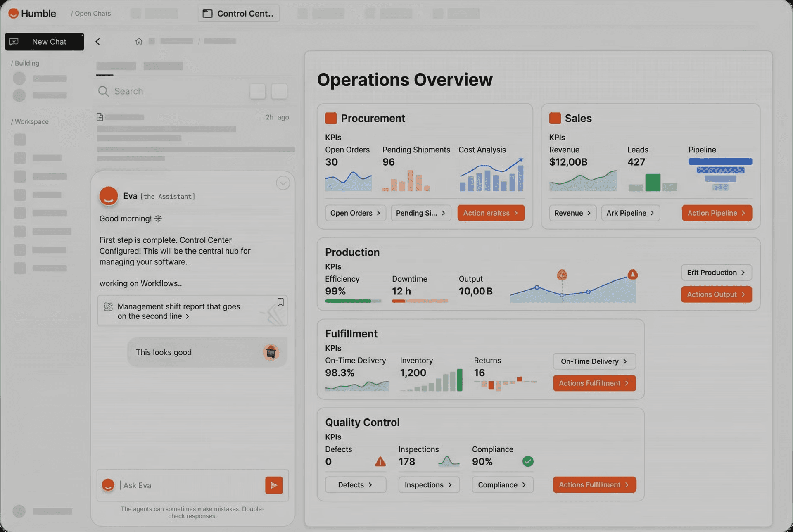Viewport: 793px width, 532px height.
Task: Switch to the Control Center tab
Action: coord(239,14)
